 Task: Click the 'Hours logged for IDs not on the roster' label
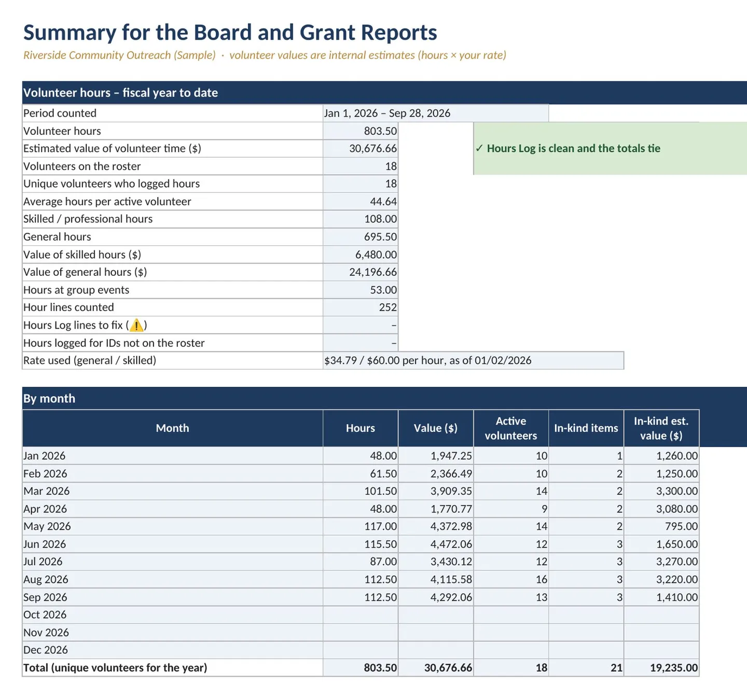coord(173,343)
